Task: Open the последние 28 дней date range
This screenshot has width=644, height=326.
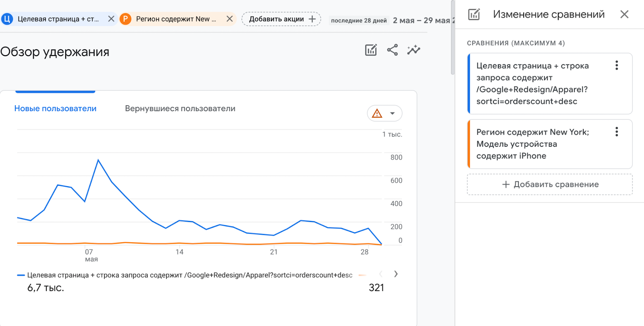Action: pos(359,21)
